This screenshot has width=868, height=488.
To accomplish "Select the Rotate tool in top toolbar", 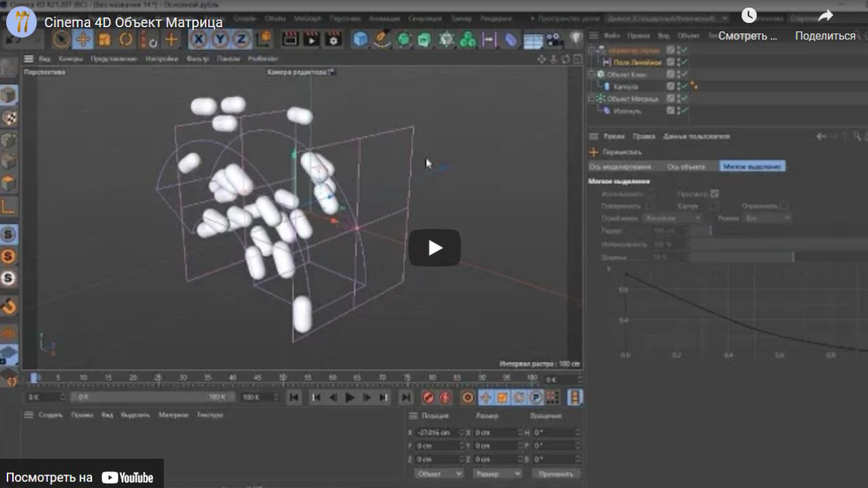I will point(126,39).
